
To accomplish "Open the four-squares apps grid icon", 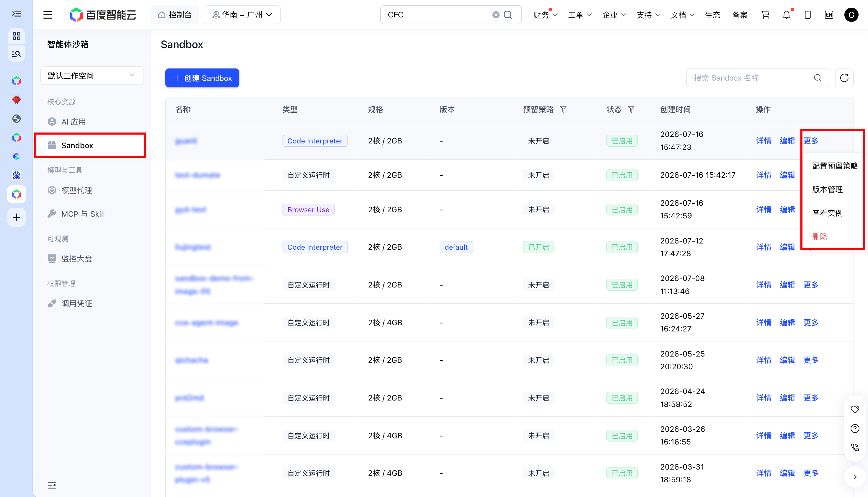I will pos(17,36).
